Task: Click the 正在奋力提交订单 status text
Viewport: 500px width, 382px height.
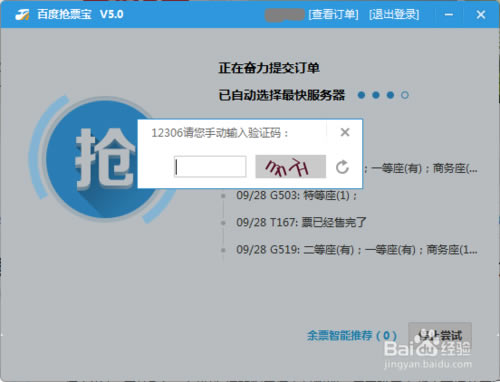Action: click(269, 68)
